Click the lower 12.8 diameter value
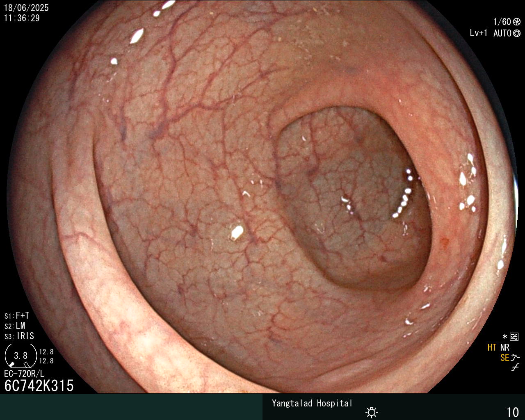 [46, 361]
